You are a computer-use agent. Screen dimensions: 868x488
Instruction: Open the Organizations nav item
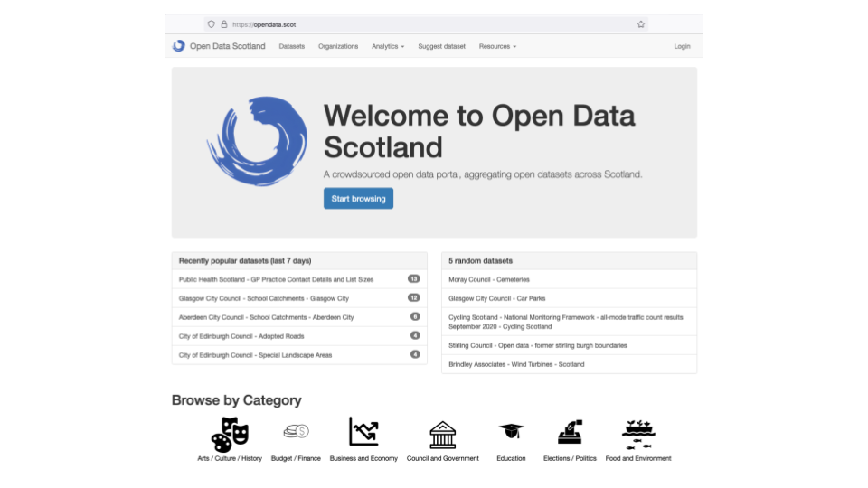[338, 46]
